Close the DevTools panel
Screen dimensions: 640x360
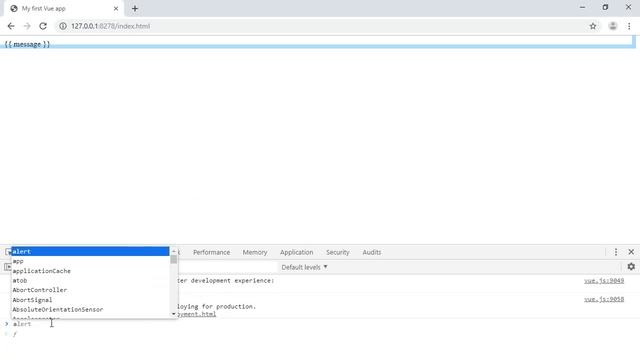(631, 252)
